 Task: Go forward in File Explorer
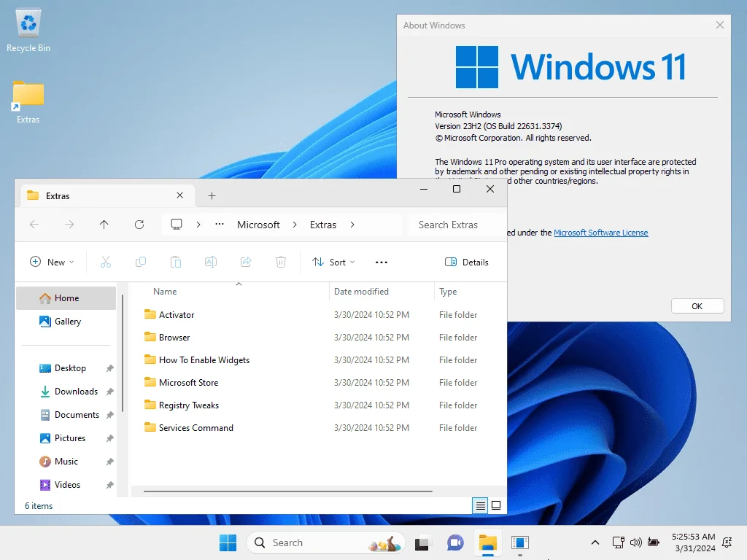tap(69, 225)
